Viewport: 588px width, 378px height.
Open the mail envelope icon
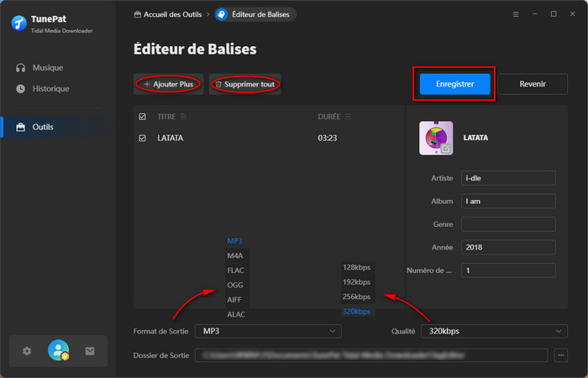[x=90, y=350]
